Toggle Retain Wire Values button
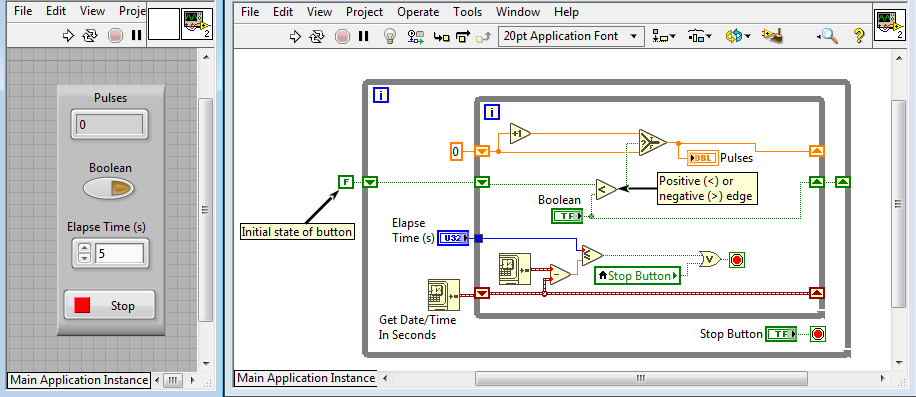This screenshot has width=916, height=397. click(x=415, y=37)
